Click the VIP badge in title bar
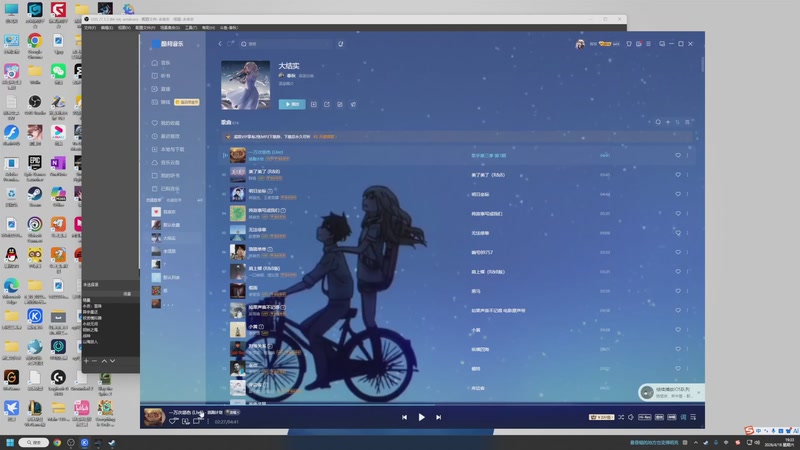This screenshot has width=800, height=450. [x=605, y=44]
